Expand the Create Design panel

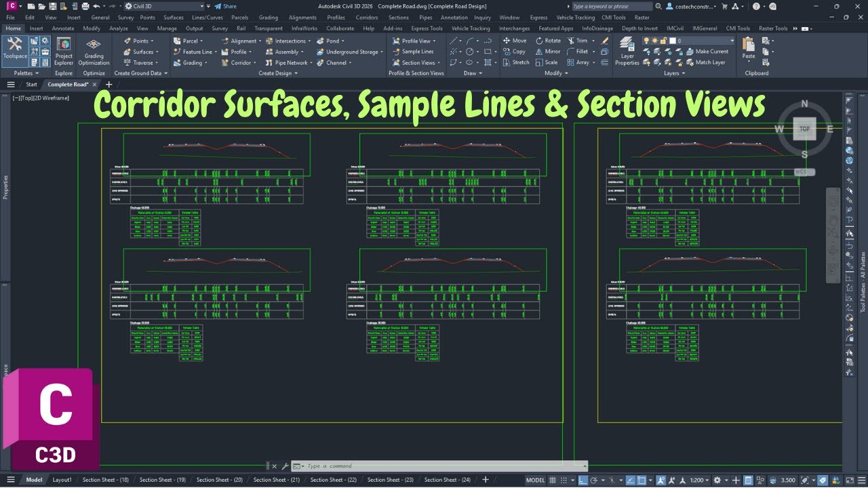pyautogui.click(x=277, y=73)
